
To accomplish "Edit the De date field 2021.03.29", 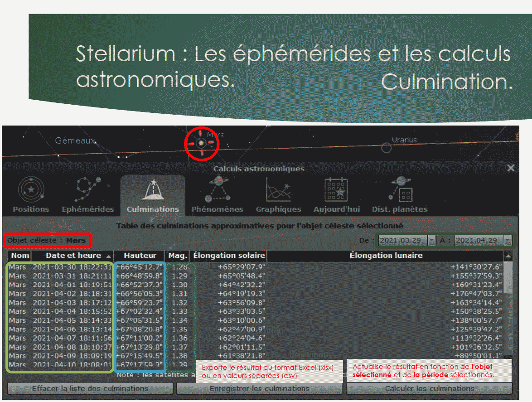I will (x=403, y=240).
